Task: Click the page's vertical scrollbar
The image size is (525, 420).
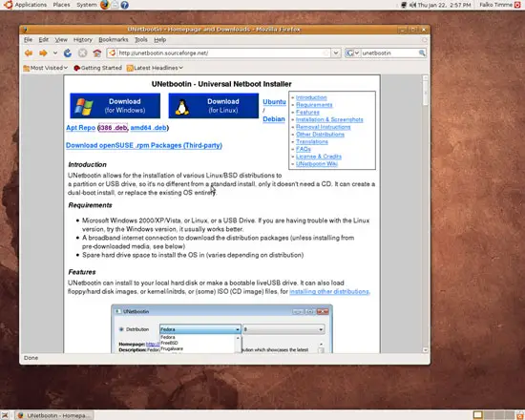Action: [x=425, y=214]
